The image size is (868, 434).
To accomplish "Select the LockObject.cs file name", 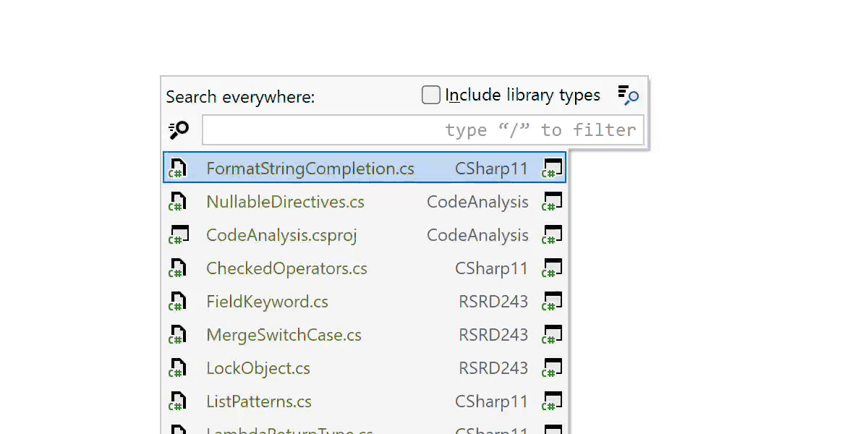I will pyautogui.click(x=258, y=368).
